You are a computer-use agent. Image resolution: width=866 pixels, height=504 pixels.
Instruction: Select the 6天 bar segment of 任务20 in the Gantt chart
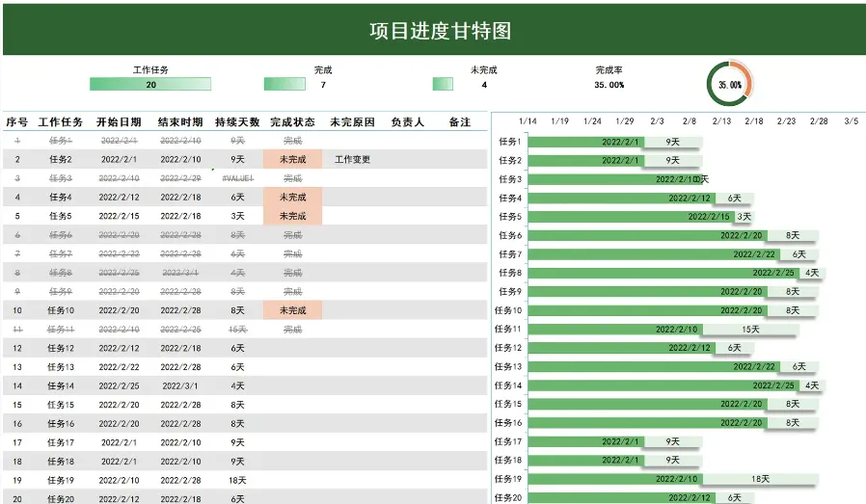pyautogui.click(x=734, y=497)
